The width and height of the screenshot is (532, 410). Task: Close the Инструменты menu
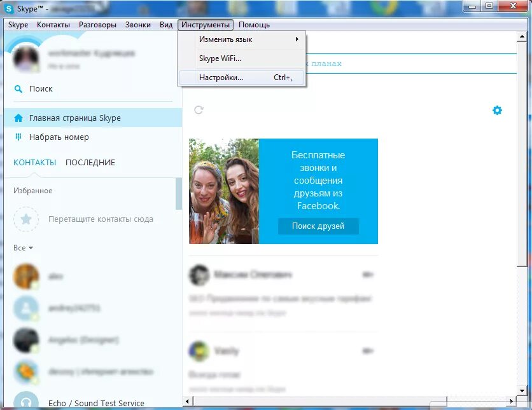coord(206,25)
